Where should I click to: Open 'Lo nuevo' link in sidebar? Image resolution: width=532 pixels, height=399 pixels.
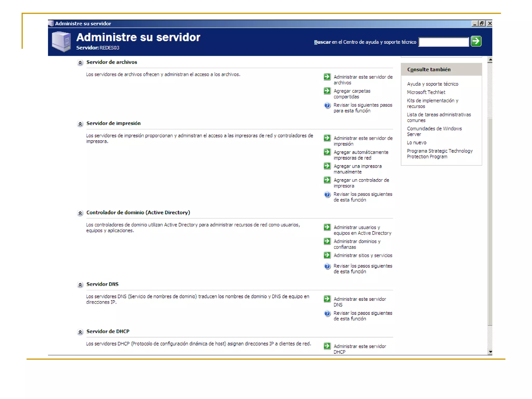coord(416,143)
